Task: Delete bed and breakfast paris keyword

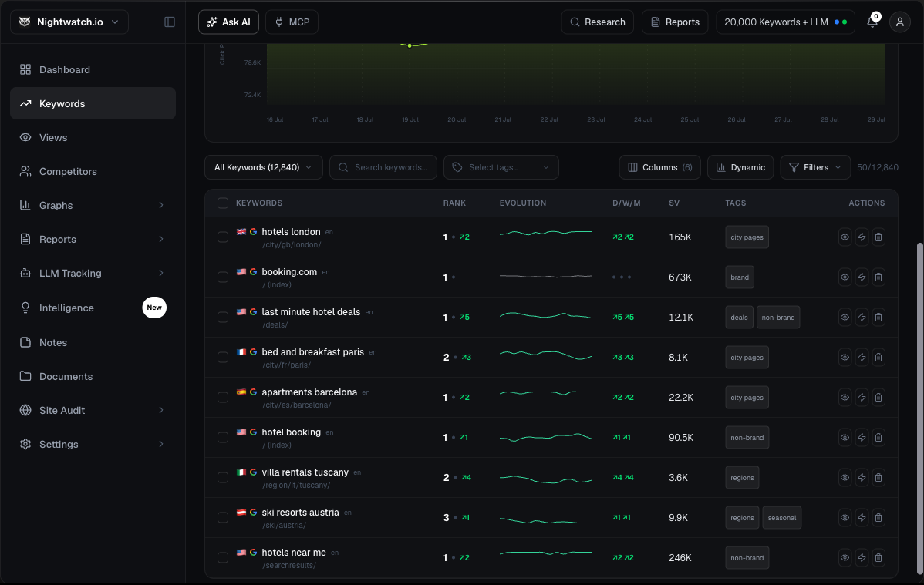Action: (878, 357)
